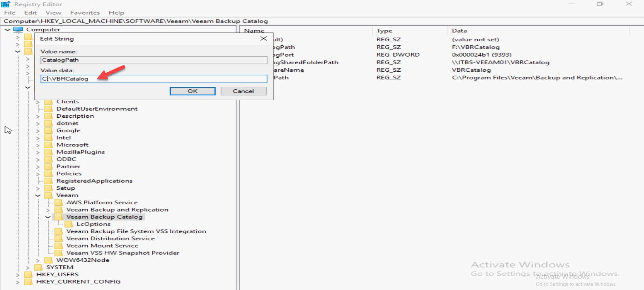
Task: Click the Clients folder icon
Action: pos(49,102)
